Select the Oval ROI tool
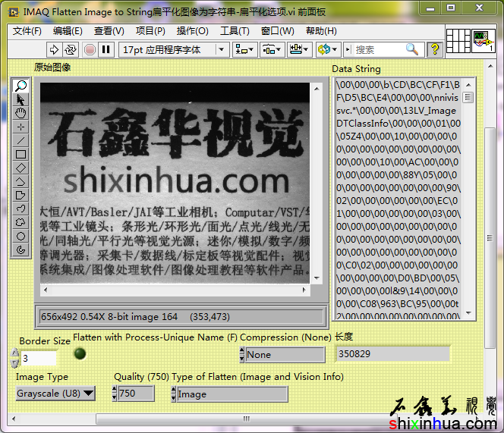 pyautogui.click(x=21, y=236)
